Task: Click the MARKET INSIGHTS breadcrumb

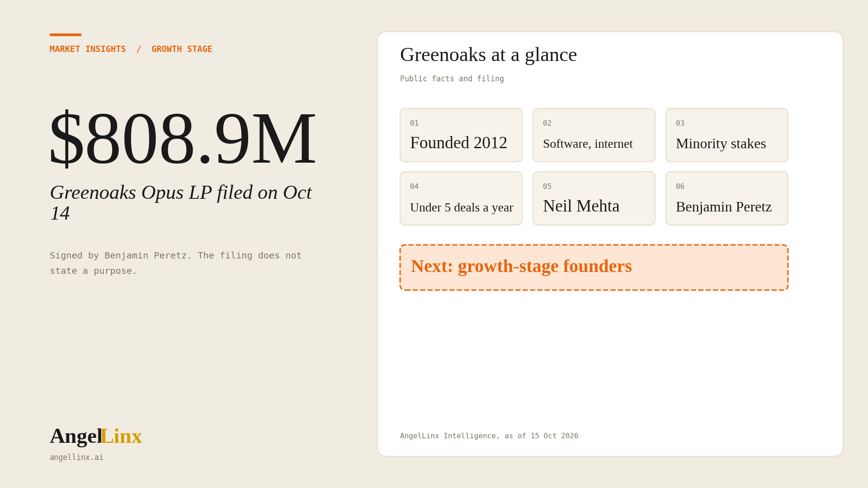Action: [88, 49]
